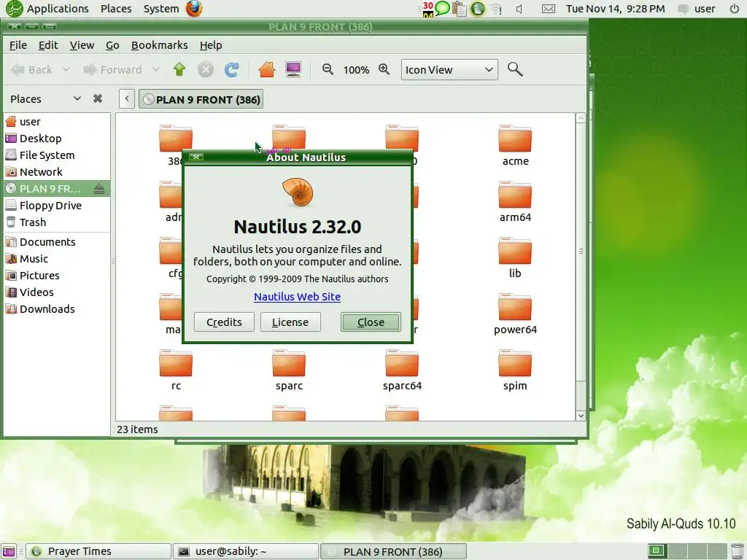Click the green prayer times tray icon

pos(477,9)
